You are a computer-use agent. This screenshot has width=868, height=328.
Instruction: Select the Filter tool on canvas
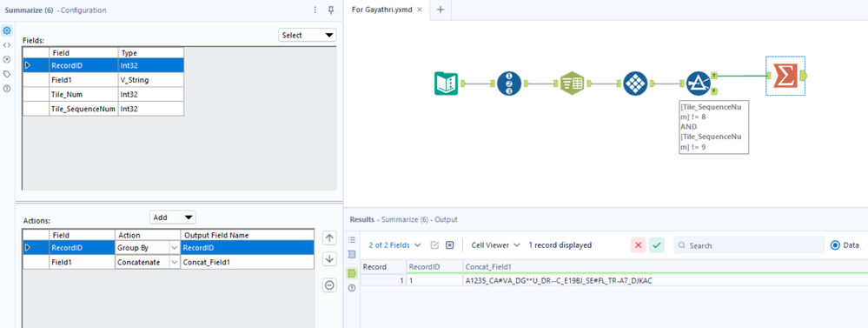point(698,84)
